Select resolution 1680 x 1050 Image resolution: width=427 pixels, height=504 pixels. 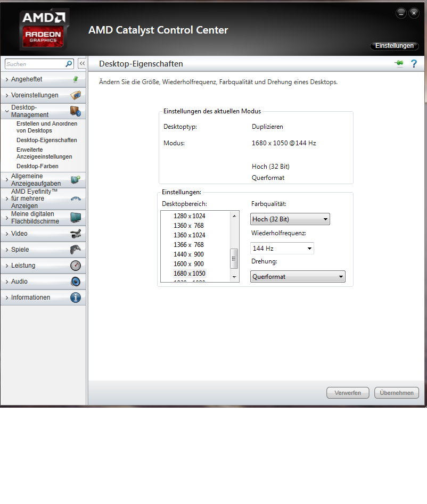(190, 274)
